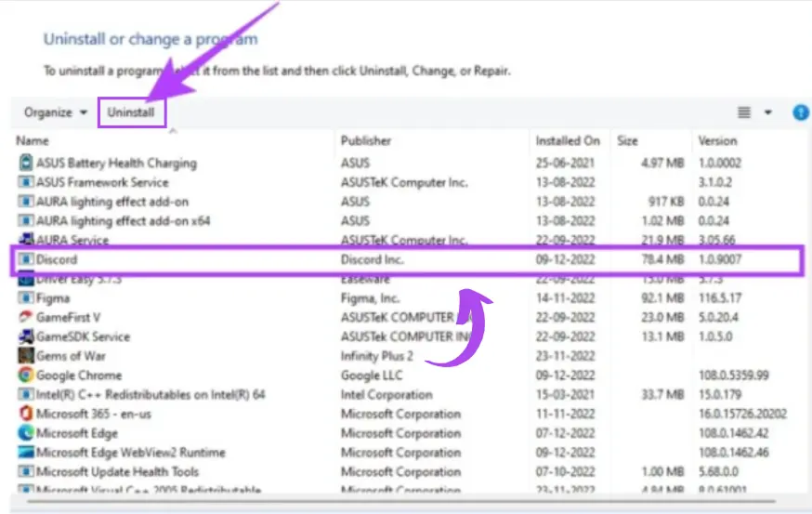The height and width of the screenshot is (514, 812).
Task: Select 'Intel(R) C++ Redistributables on Intel(R) 64' name
Action: [x=151, y=395]
